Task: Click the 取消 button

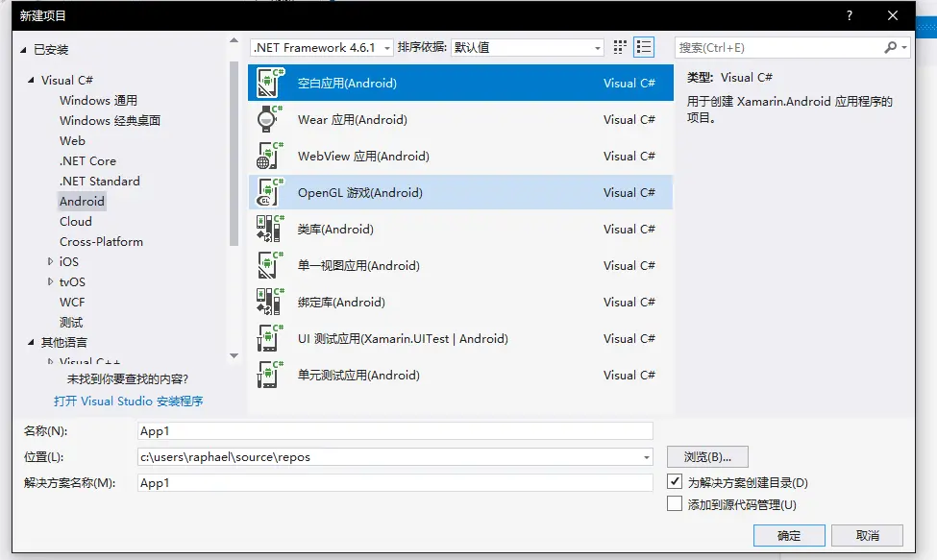Action: [x=867, y=536]
